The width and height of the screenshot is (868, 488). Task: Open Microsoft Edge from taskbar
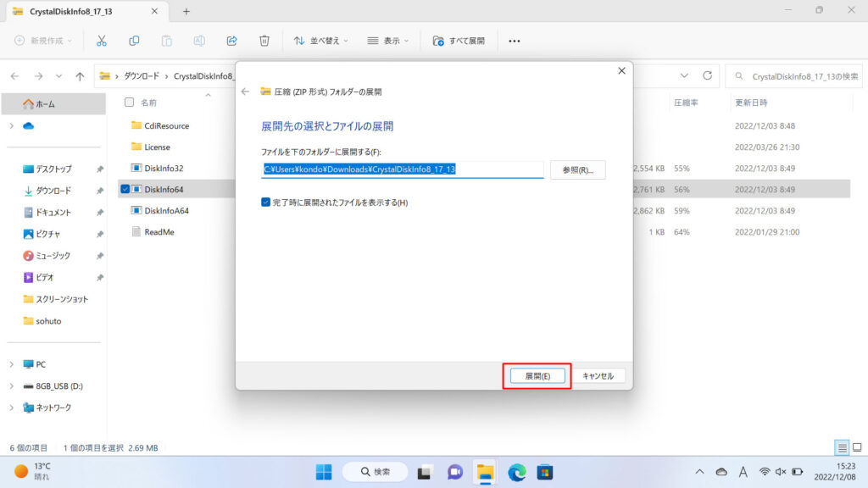(517, 472)
